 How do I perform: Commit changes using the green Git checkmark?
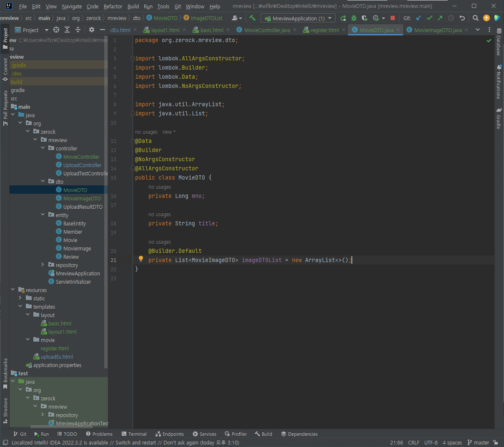[429, 18]
